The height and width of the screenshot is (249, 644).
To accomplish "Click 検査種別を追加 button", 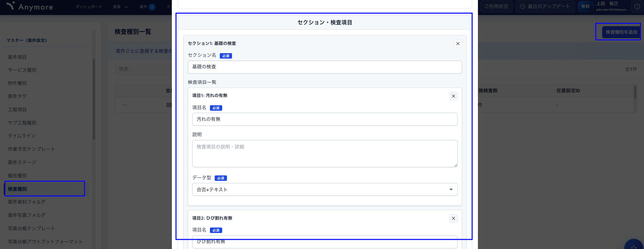I will [621, 32].
